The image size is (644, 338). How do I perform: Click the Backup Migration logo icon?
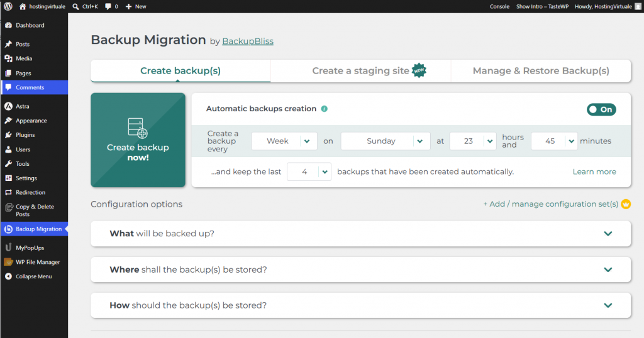click(9, 229)
